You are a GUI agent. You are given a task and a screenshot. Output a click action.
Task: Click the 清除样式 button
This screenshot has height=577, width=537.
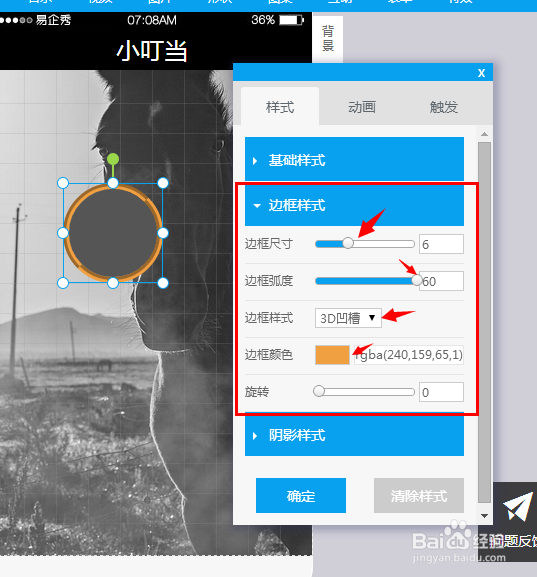pos(419,495)
